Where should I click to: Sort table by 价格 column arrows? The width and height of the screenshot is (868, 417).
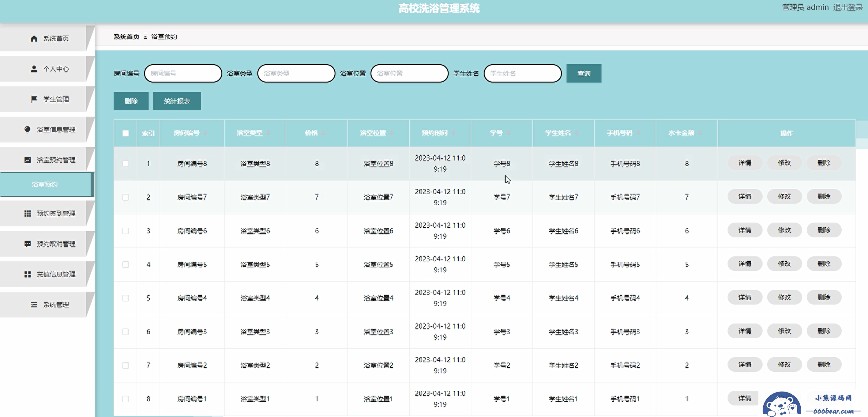click(324, 133)
